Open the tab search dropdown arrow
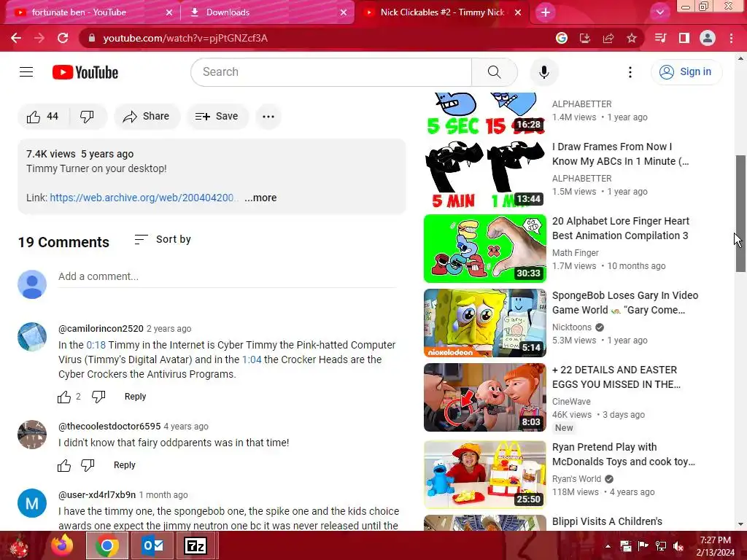Viewport: 747px width, 560px height. [x=659, y=12]
